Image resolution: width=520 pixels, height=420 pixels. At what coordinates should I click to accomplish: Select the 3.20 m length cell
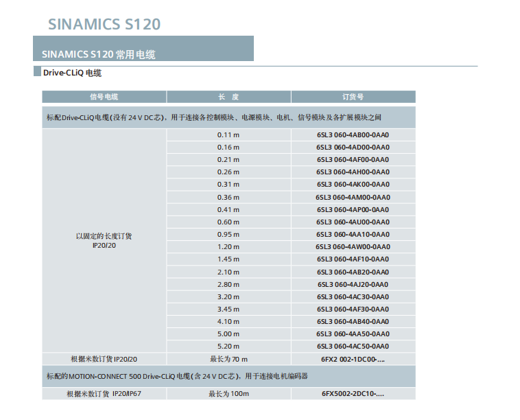coord(229,297)
